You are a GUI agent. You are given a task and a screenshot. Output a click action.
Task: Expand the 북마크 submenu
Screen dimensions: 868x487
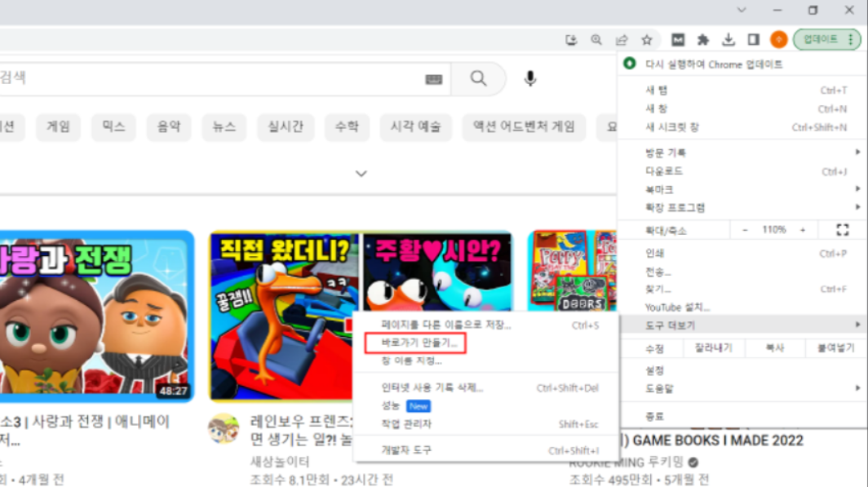(742, 189)
